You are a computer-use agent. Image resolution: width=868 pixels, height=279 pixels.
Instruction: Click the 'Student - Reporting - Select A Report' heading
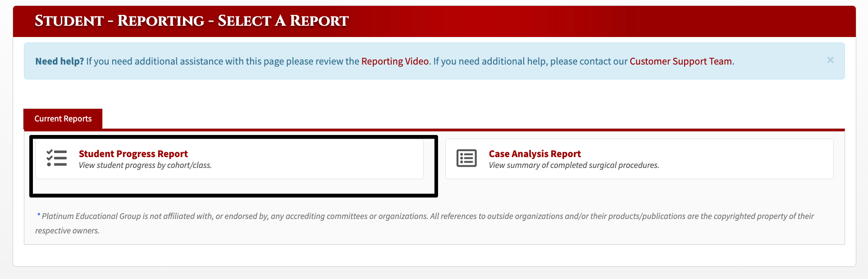tap(192, 21)
